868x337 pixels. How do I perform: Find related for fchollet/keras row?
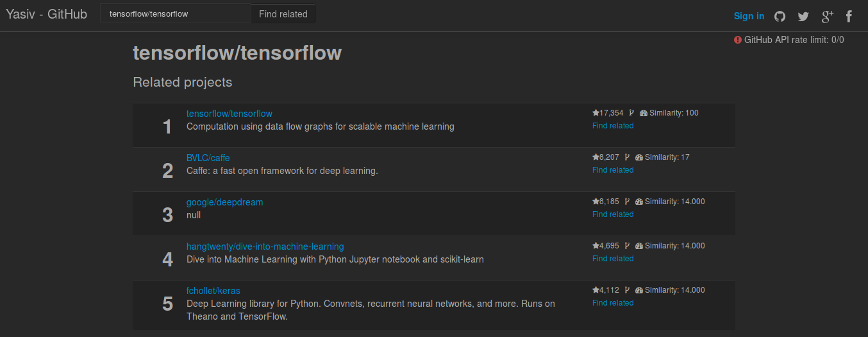613,303
